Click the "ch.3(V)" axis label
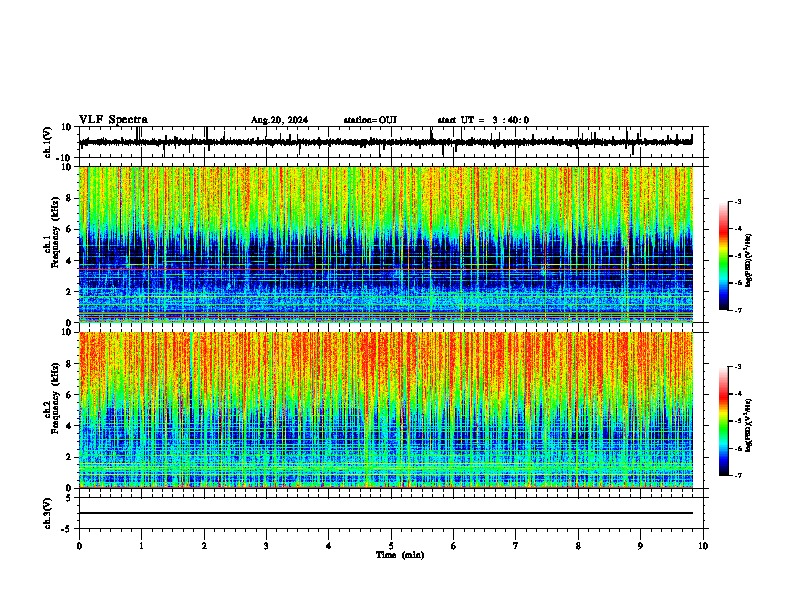This screenshot has height=612, width=792. (x=48, y=514)
